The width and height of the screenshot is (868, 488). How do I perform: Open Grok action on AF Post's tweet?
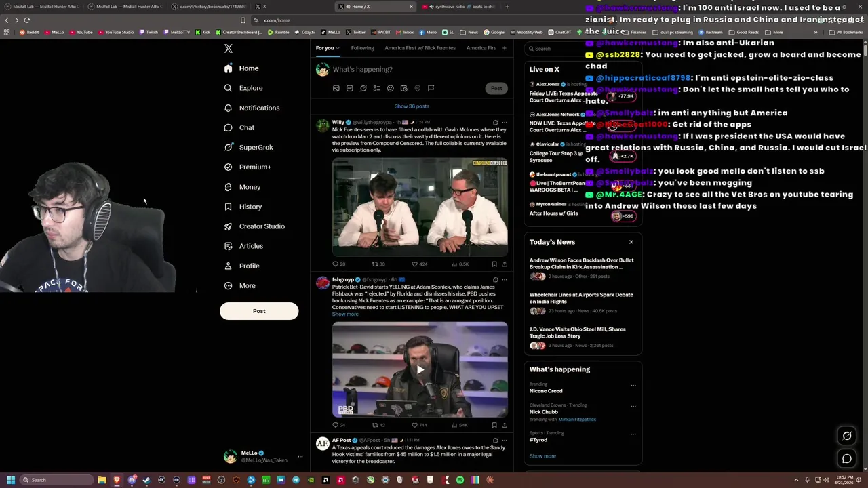pyautogui.click(x=495, y=440)
